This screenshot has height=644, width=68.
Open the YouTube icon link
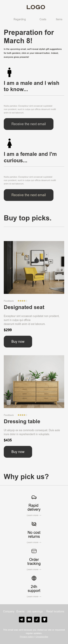(29, 619)
